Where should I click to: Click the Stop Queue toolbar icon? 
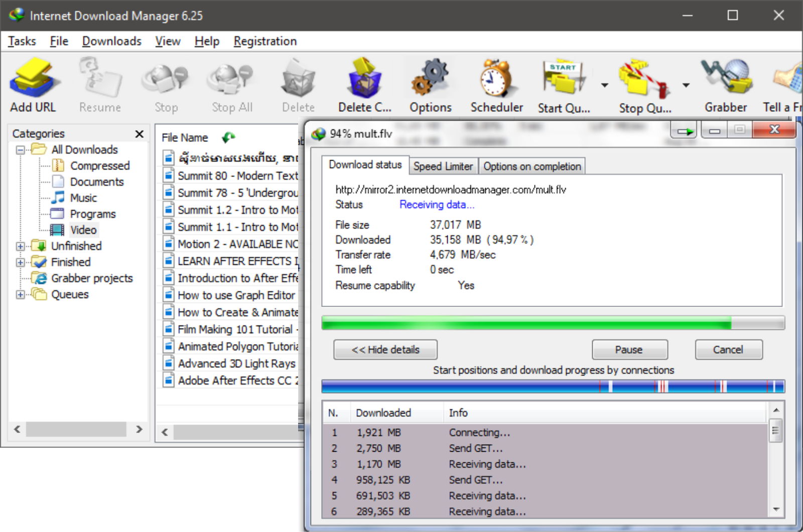pos(644,78)
